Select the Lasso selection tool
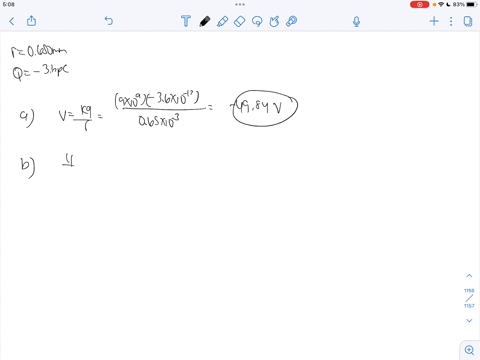 click(257, 21)
